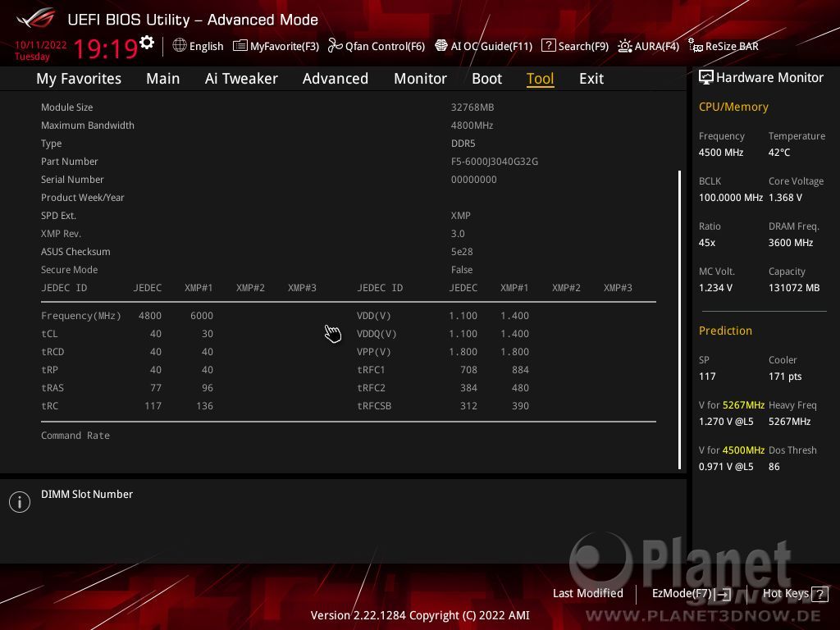
Task: Switch to the Monitor tab
Action: click(420, 79)
